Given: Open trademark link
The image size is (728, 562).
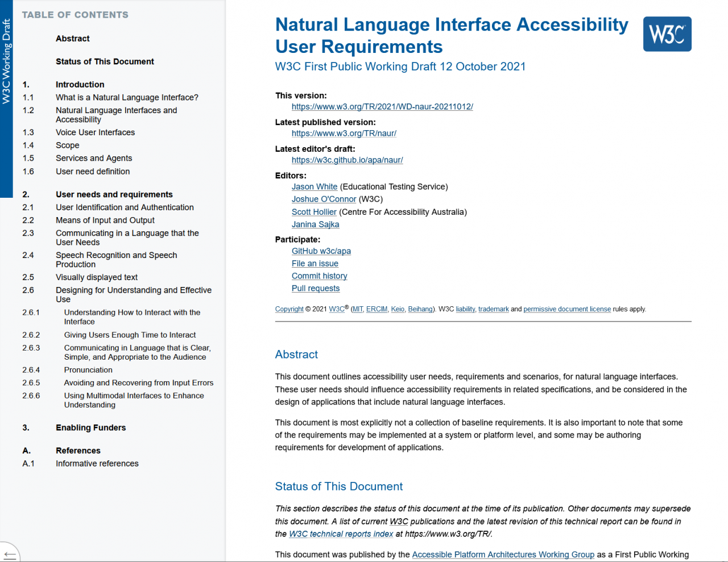Looking at the screenshot, I should pos(494,309).
